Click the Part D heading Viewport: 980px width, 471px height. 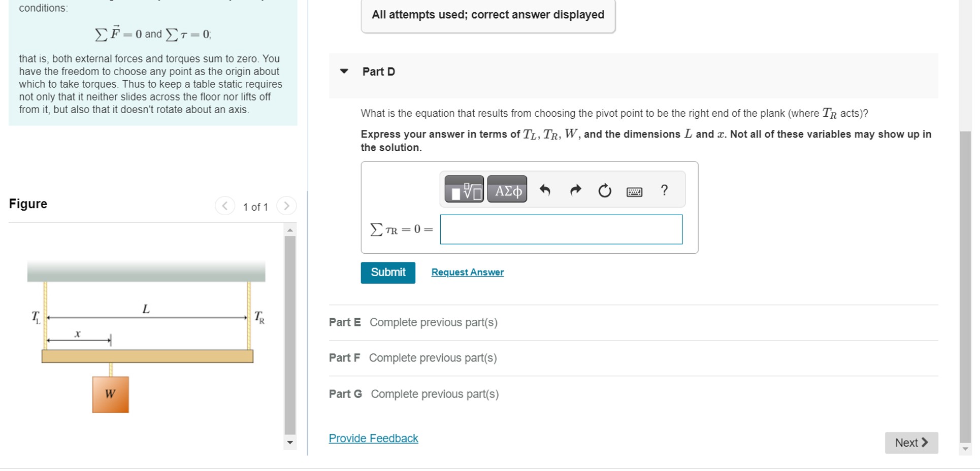point(378,72)
